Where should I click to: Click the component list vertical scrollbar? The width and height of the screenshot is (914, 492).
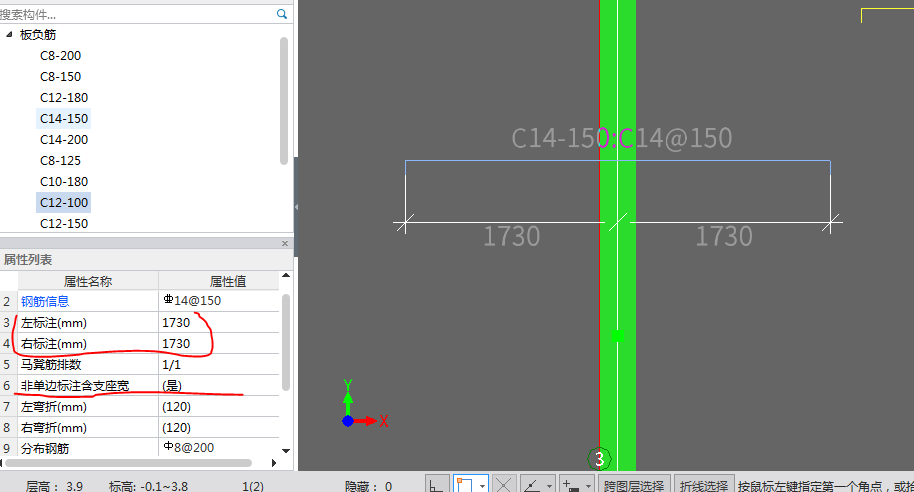[284, 100]
